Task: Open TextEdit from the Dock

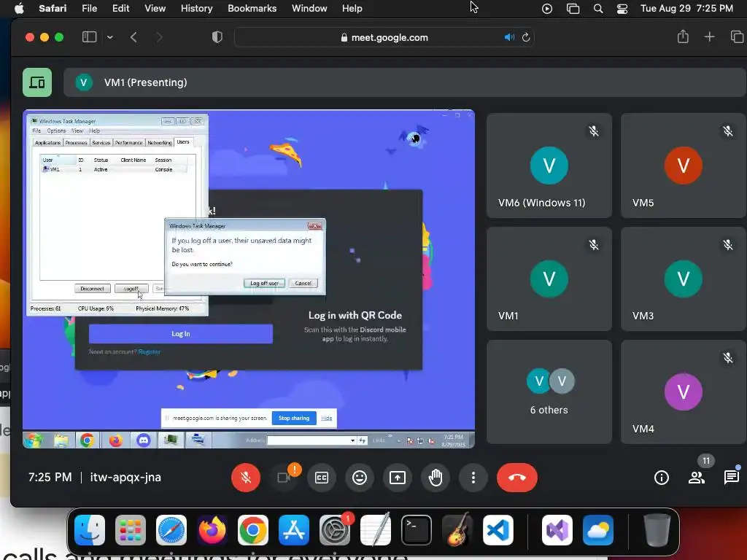Action: [x=376, y=530]
